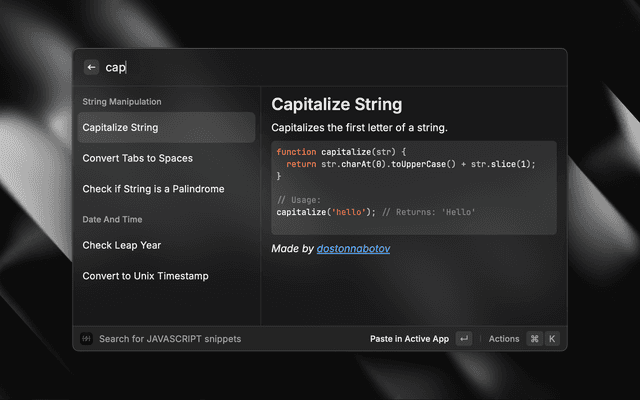Click the Command key symbol icon
640x400 pixels.
click(x=534, y=339)
